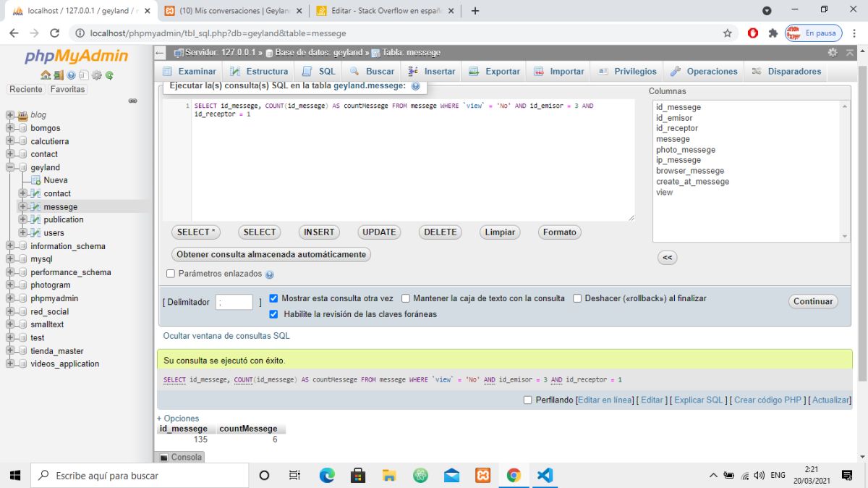
Task: Click the navigation panel left-arrow collapse icon
Action: (160, 53)
